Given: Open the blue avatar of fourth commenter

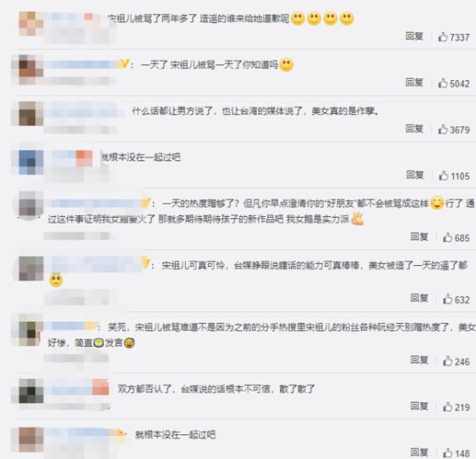Looking at the screenshot, I should point(31,162).
